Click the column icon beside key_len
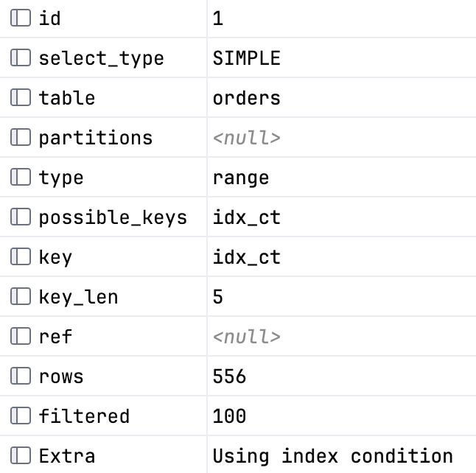The image size is (476, 473). (21, 296)
